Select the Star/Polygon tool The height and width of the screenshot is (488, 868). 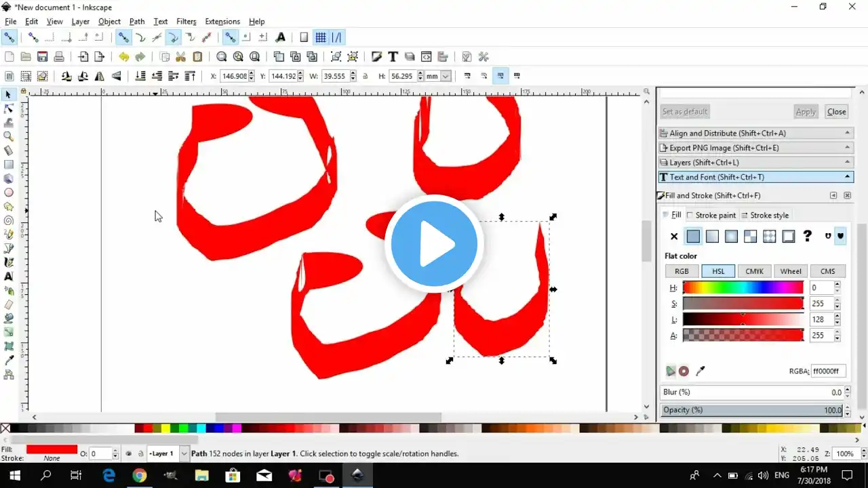pyautogui.click(x=9, y=206)
